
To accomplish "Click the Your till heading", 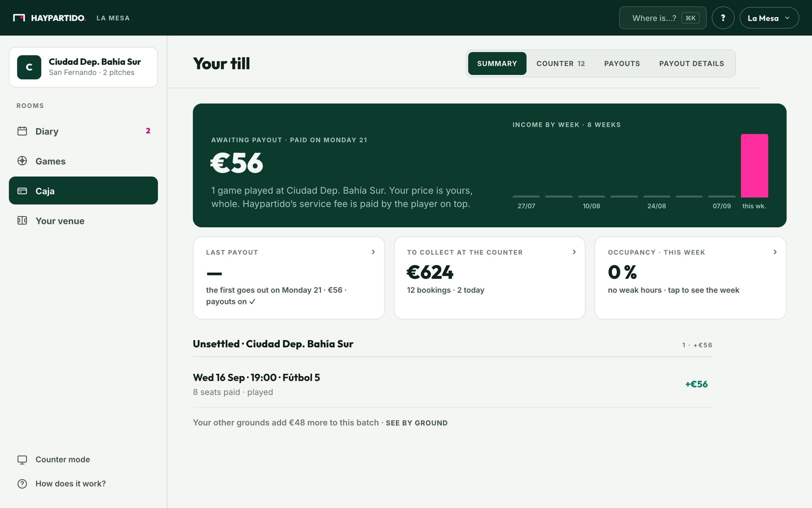I will 221,63.
